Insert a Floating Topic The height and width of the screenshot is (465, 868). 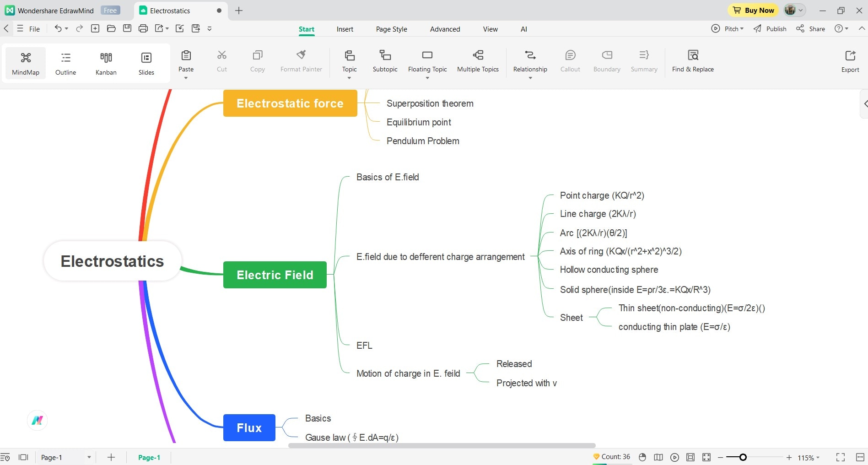[427, 61]
